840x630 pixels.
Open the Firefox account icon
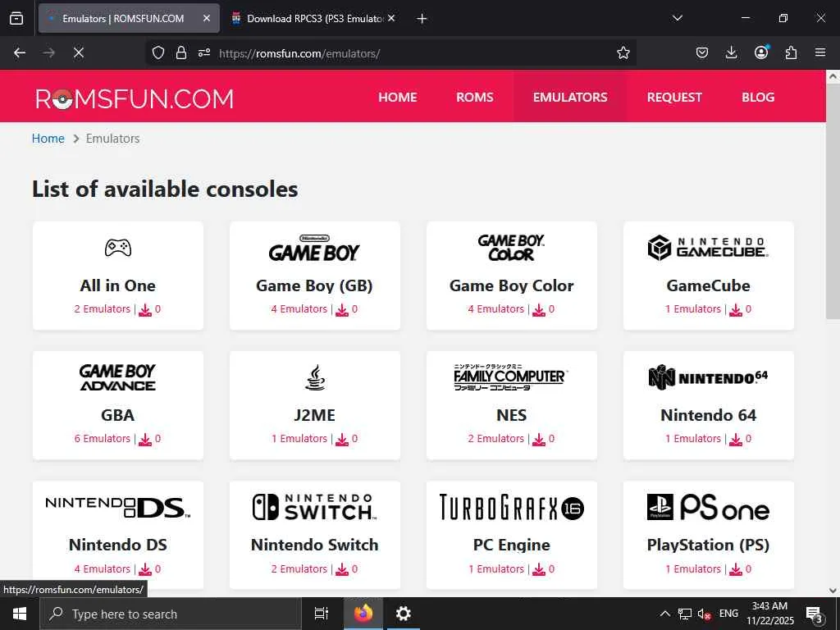coord(761,52)
